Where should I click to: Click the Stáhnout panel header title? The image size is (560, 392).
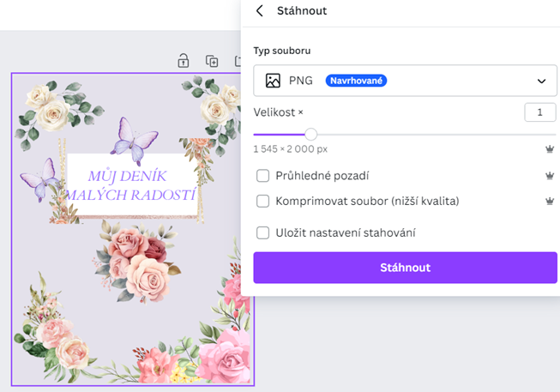click(x=302, y=10)
